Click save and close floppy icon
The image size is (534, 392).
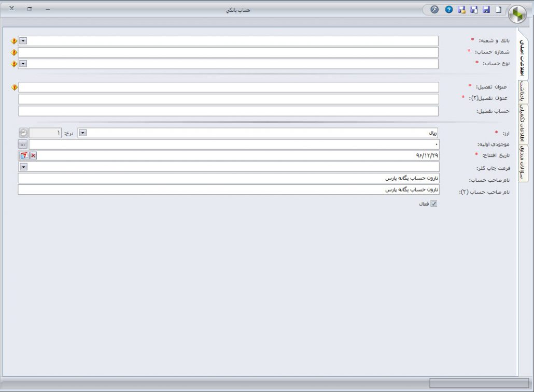[x=461, y=10]
